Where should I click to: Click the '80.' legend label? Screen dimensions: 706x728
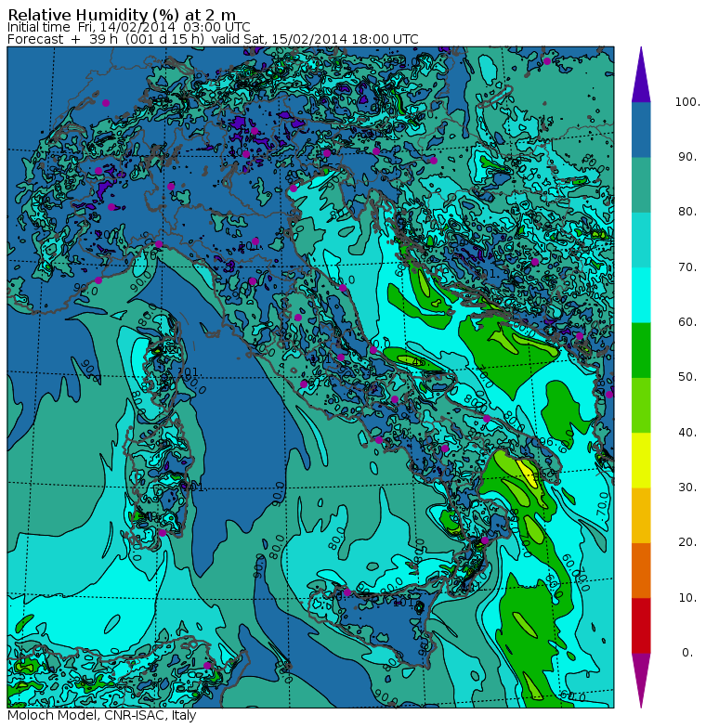point(687,212)
